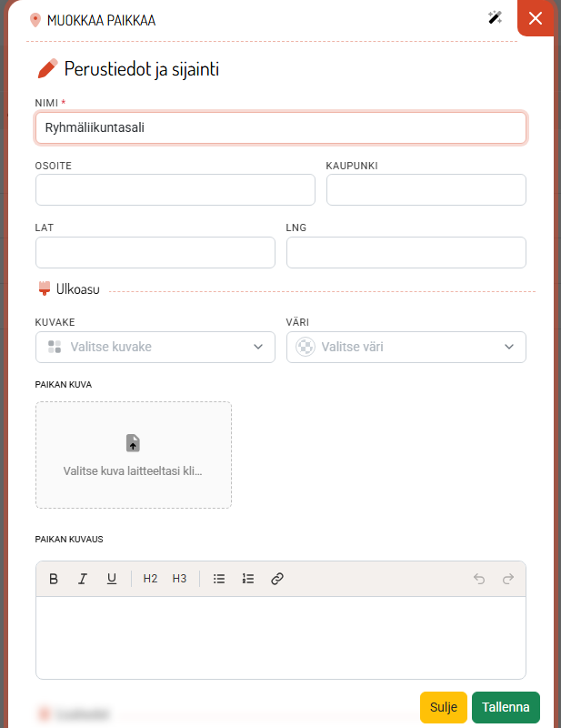Screen dimensions: 561x728
Task: Focus the Nimi field containing Ryhmäliikuntasali
Action: coord(281,127)
